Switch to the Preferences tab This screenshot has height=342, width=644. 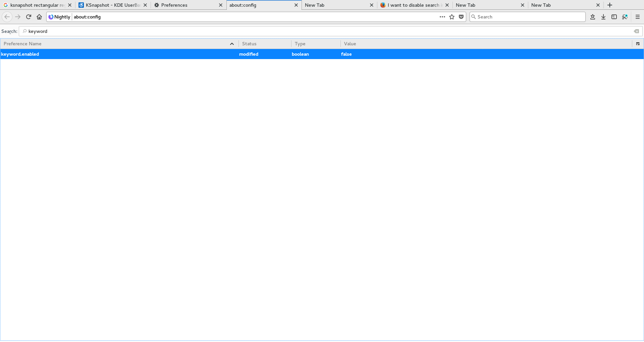point(189,5)
